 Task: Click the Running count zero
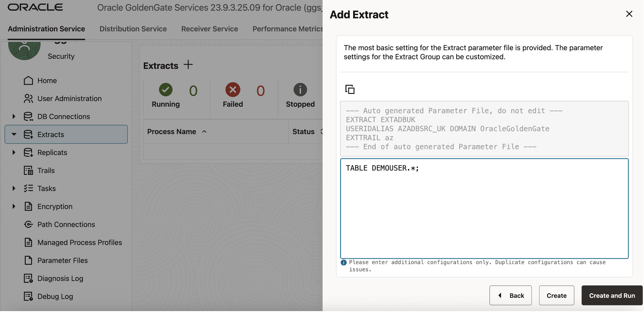pos(193,91)
